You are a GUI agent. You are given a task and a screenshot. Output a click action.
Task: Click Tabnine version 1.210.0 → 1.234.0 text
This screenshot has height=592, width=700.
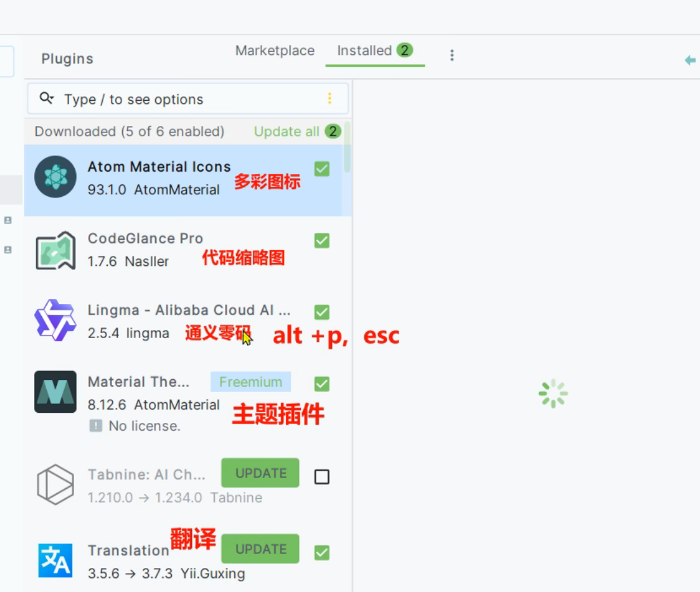144,498
